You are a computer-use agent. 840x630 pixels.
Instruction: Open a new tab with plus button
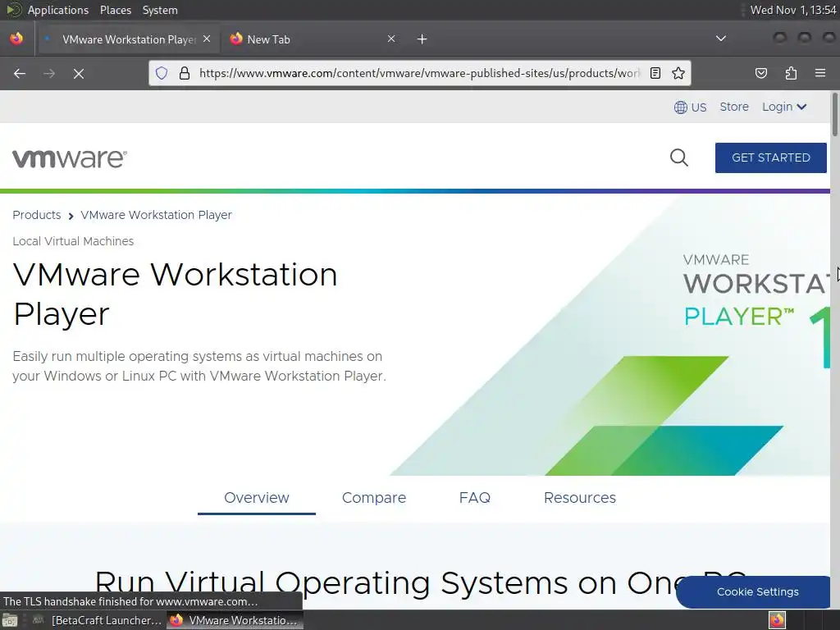tap(422, 39)
